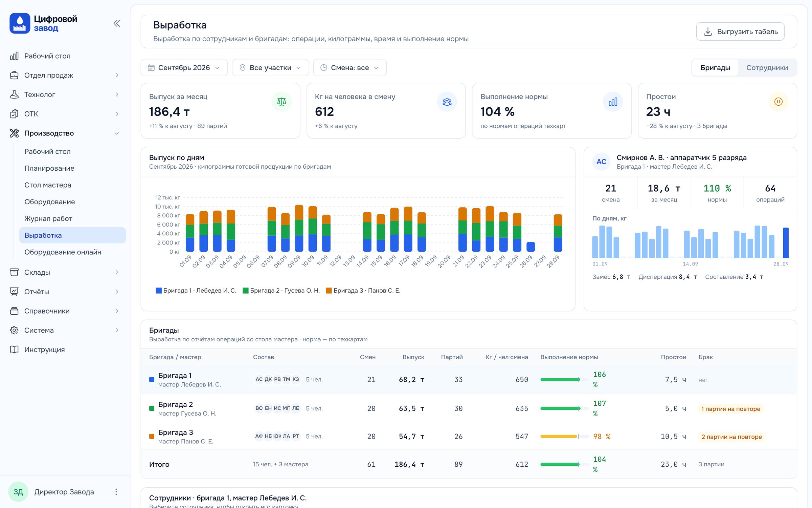Collapse the sidebar with the double-chevron icon

117,23
